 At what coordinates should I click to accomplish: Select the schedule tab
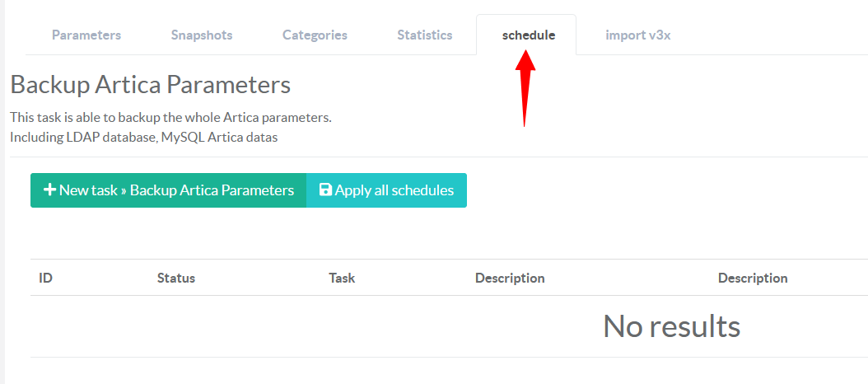click(x=528, y=35)
